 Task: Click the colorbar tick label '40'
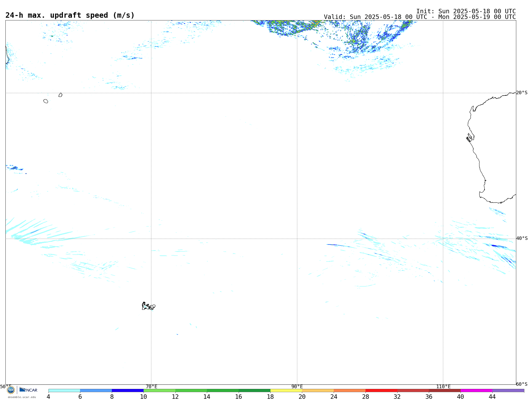pyautogui.click(x=461, y=397)
